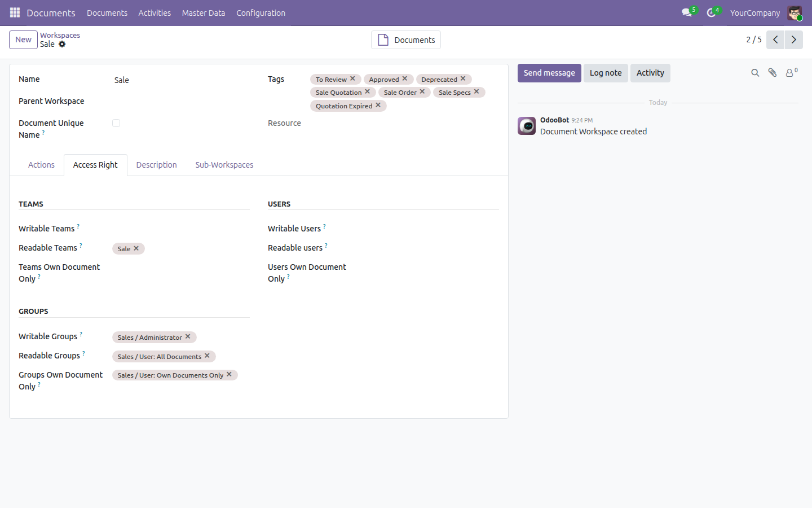This screenshot has width=812, height=508.
Task: Remove Sale from Readable Teams
Action: 136,248
